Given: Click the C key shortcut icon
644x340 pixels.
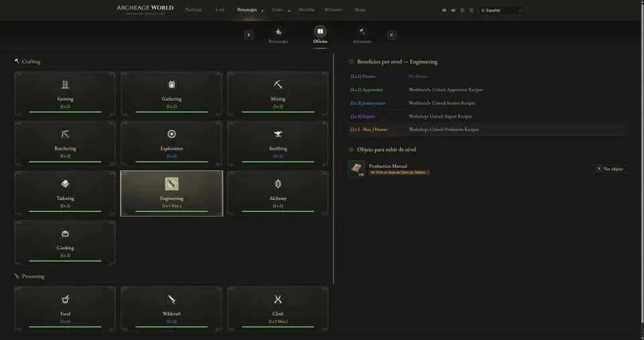Looking at the screenshot, I should 391,35.
